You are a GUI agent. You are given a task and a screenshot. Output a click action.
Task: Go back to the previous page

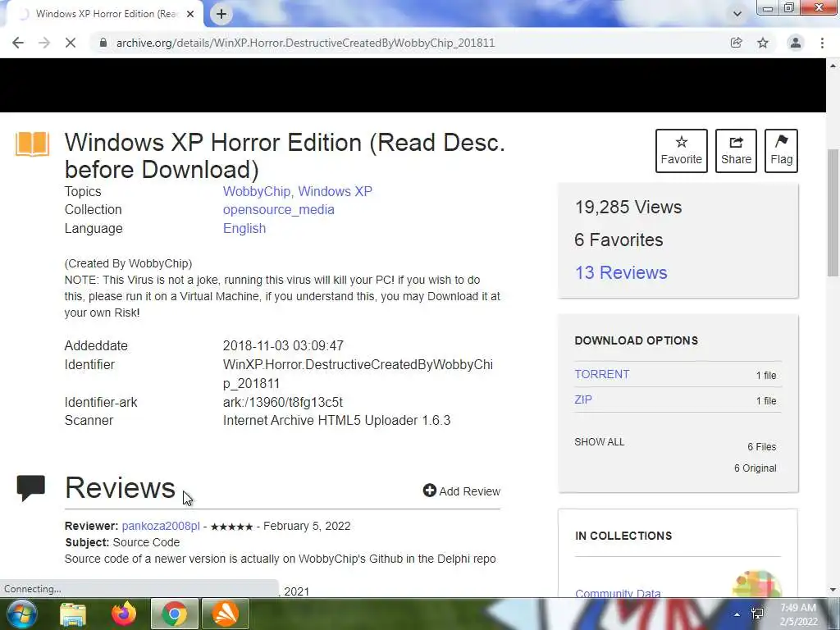[18, 43]
